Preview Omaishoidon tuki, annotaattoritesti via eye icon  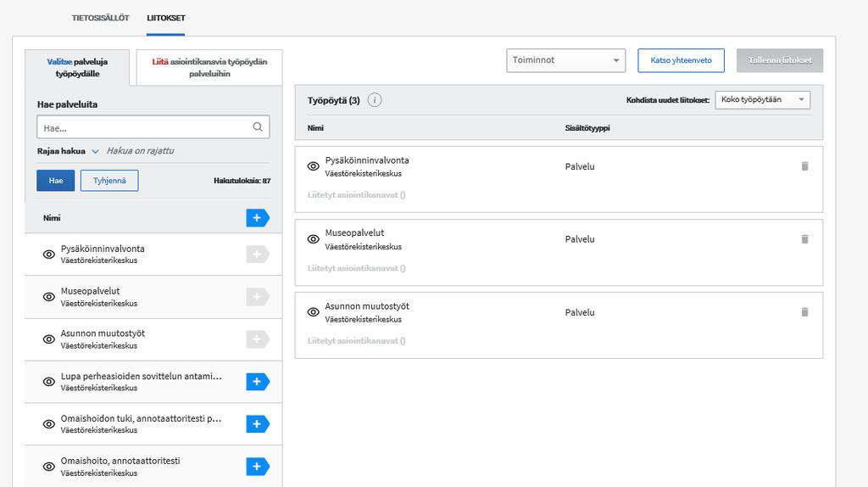coord(48,424)
